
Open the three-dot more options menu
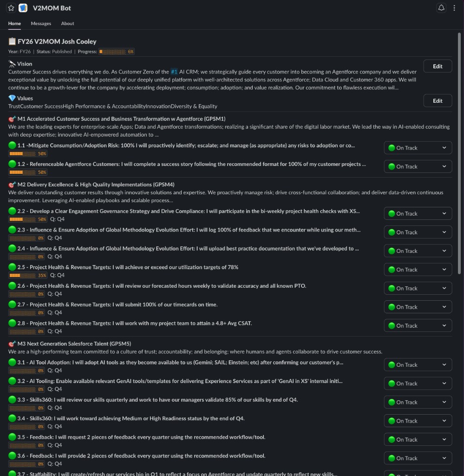454,8
